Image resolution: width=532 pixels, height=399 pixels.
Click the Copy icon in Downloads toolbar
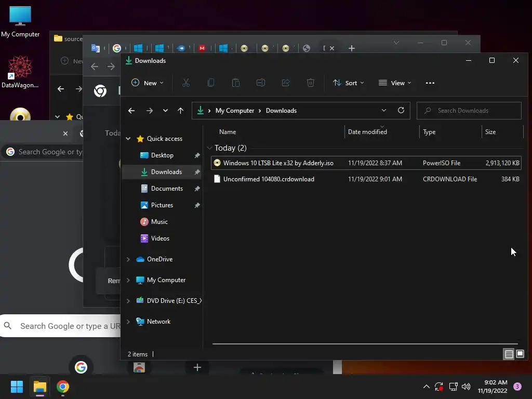[211, 83]
